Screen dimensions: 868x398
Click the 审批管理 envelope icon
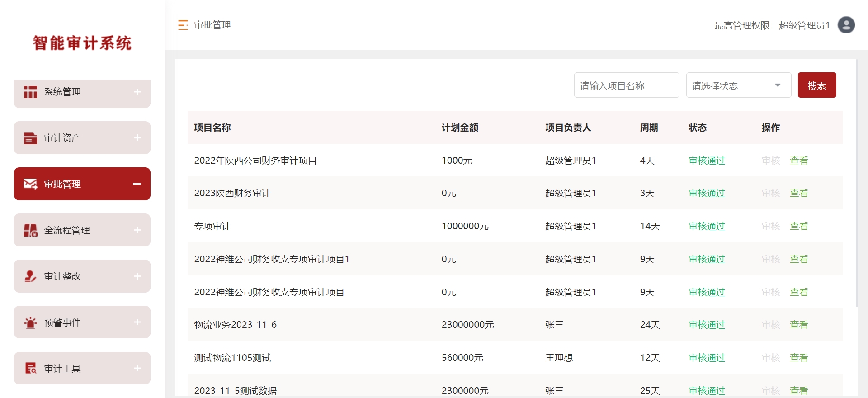(x=30, y=184)
